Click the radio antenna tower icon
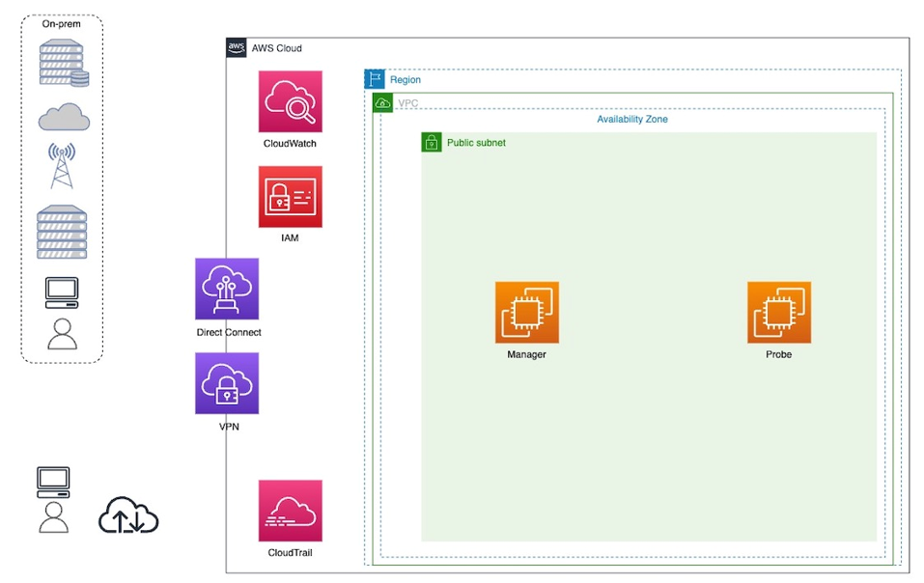The image size is (924, 583). [63, 165]
